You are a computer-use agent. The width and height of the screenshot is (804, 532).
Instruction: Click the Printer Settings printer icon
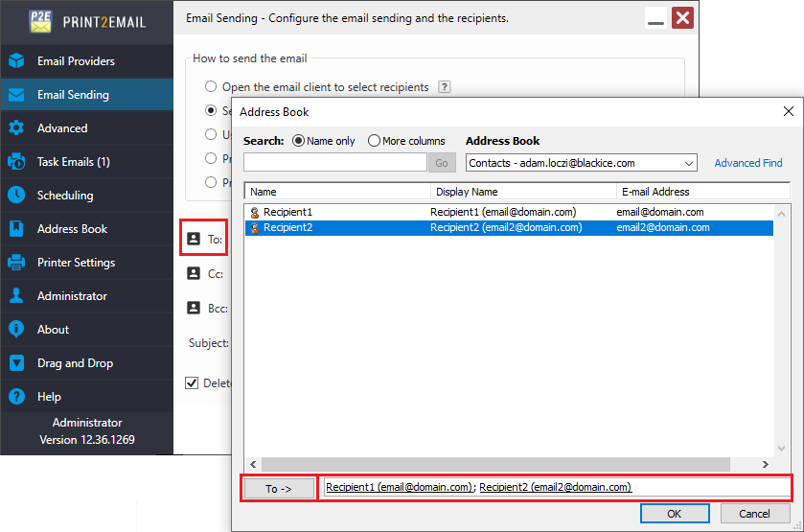[16, 263]
